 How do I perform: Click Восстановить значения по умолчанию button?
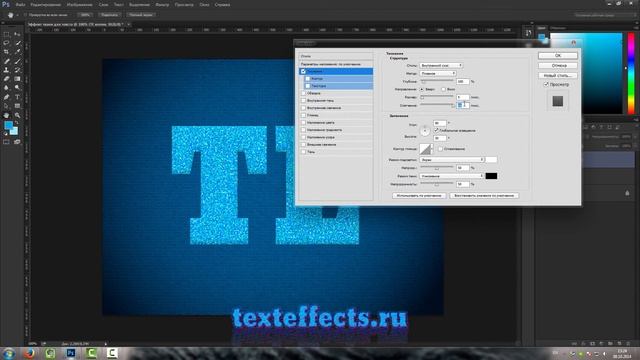(484, 196)
